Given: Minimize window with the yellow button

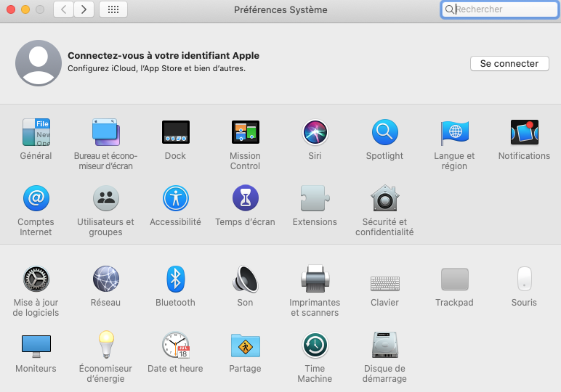Looking at the screenshot, I should click(25, 9).
